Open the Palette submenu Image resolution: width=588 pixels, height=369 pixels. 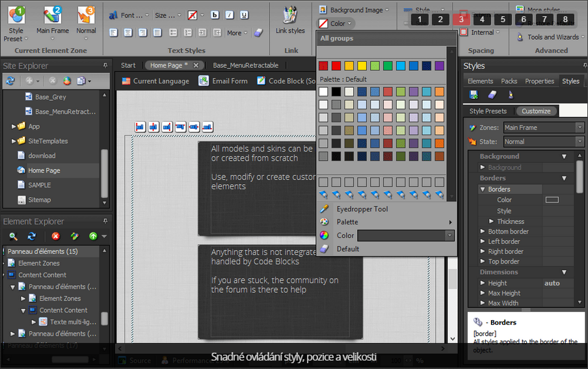(x=386, y=222)
